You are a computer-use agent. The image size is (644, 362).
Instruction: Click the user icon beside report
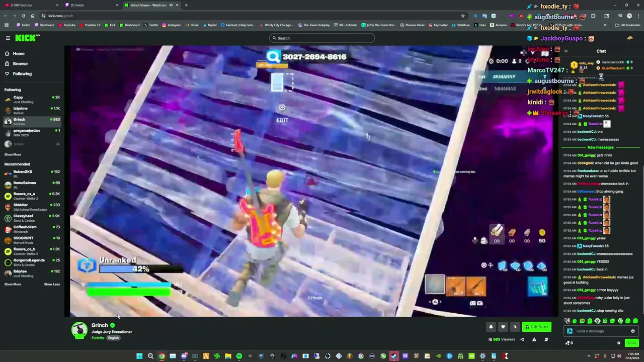pos(546,339)
